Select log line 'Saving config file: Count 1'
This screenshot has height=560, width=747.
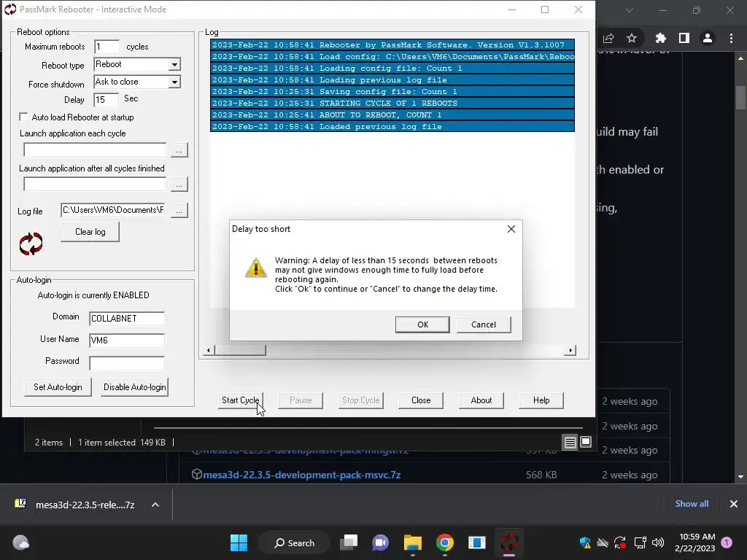[392, 91]
